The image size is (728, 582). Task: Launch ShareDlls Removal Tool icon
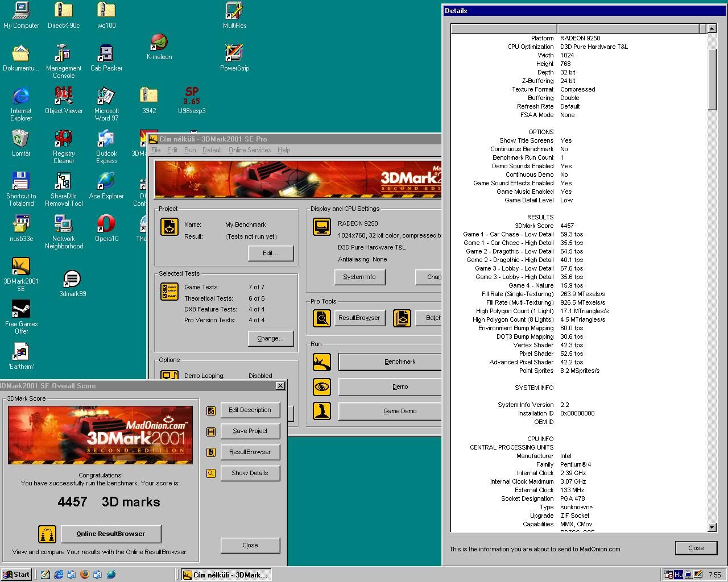click(64, 189)
